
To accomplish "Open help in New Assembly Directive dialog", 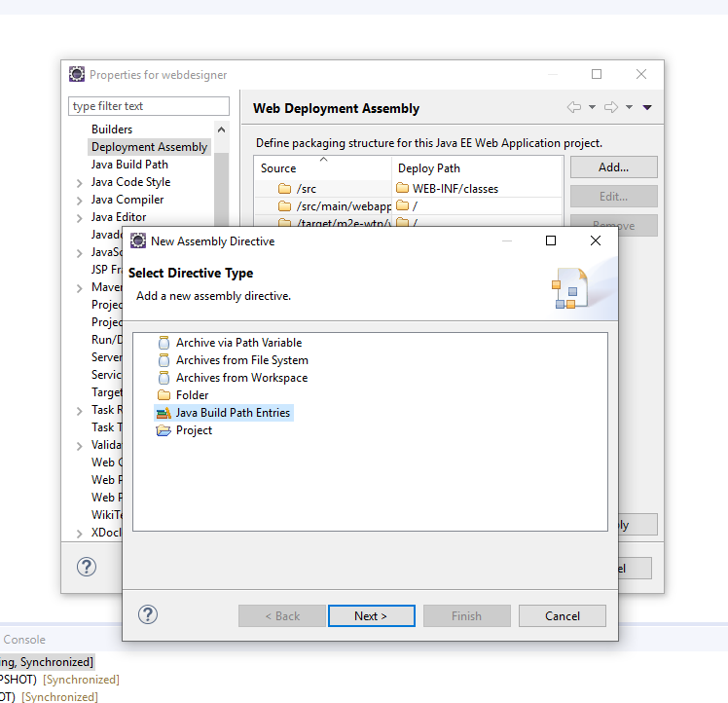I will tap(148, 614).
